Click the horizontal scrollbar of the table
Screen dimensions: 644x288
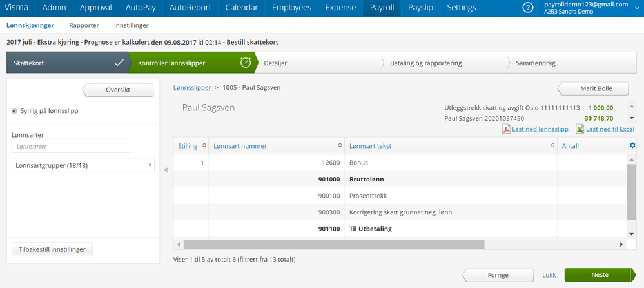pos(333,245)
